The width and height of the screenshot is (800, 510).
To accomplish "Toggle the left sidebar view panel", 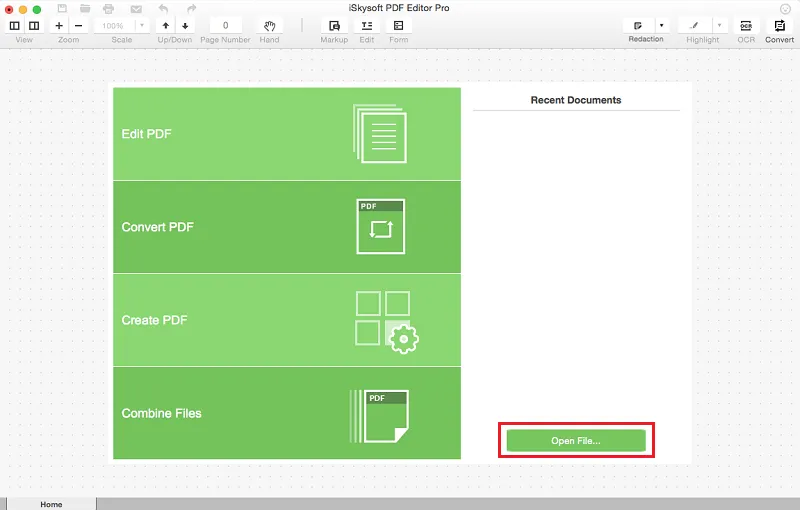I will tap(15, 26).
